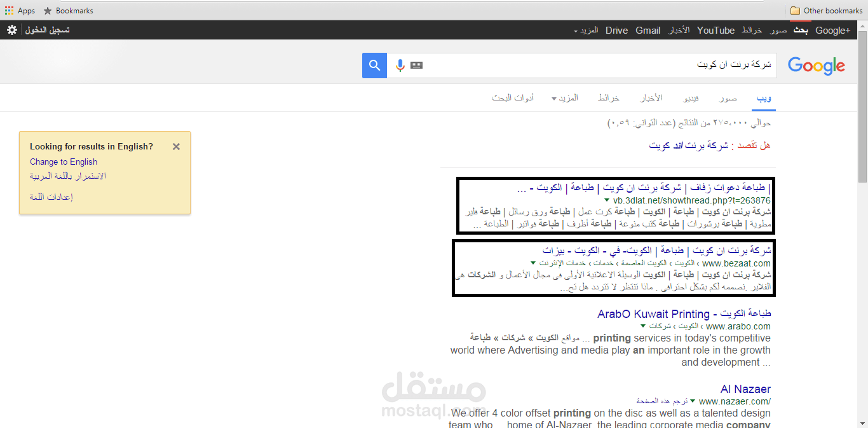Click تسجيل الدخول sign-in link

(x=48, y=30)
